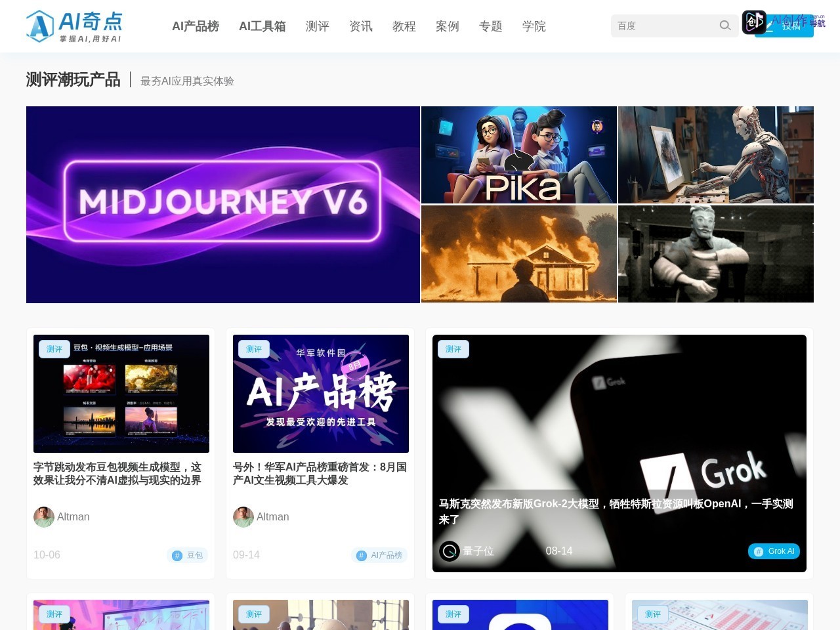
Task: Go to the 专题 nav section
Action: click(x=491, y=26)
